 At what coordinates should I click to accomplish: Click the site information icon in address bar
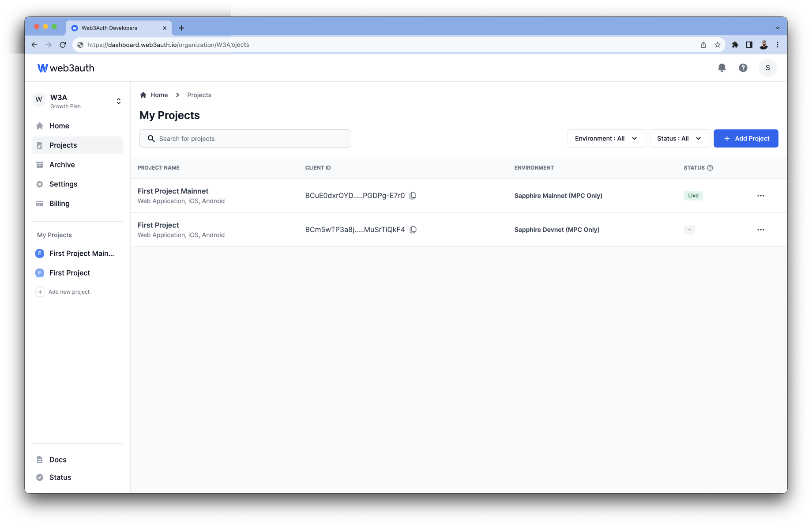click(80, 45)
